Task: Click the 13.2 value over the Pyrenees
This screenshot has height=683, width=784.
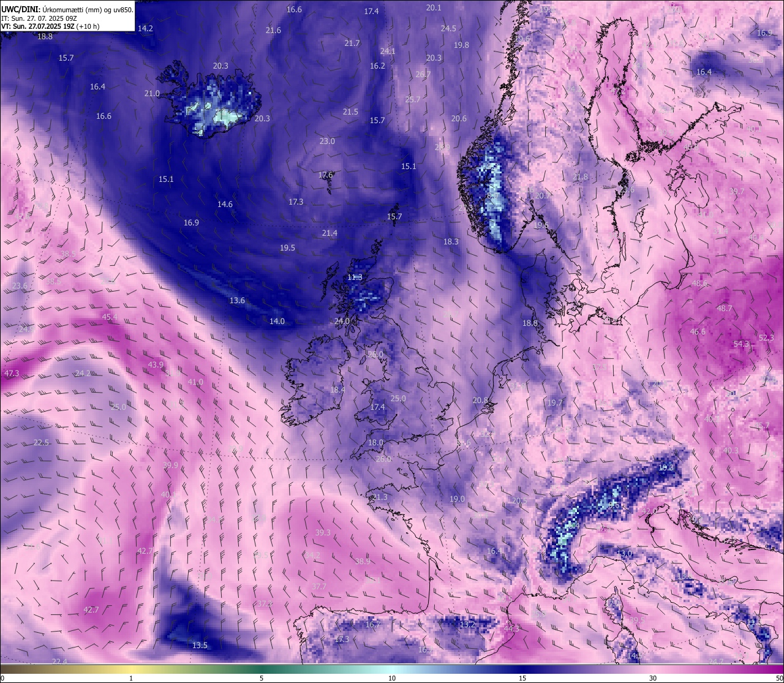Action: (x=467, y=624)
